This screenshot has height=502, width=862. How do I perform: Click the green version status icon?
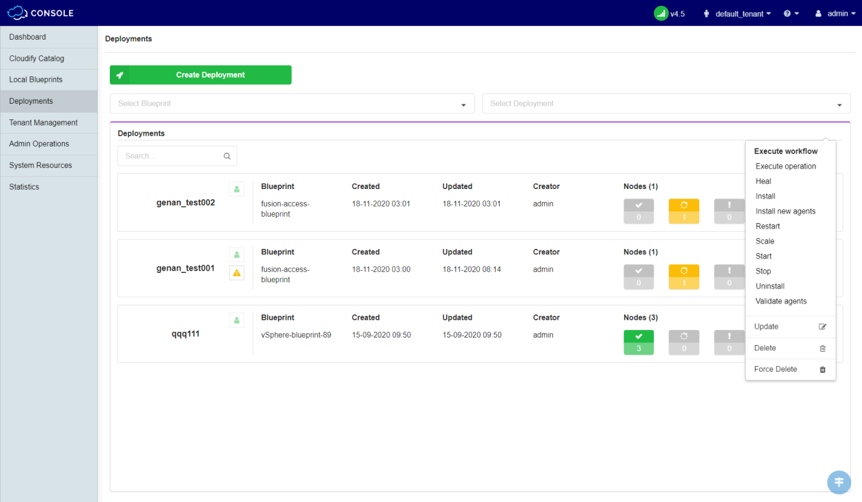660,13
